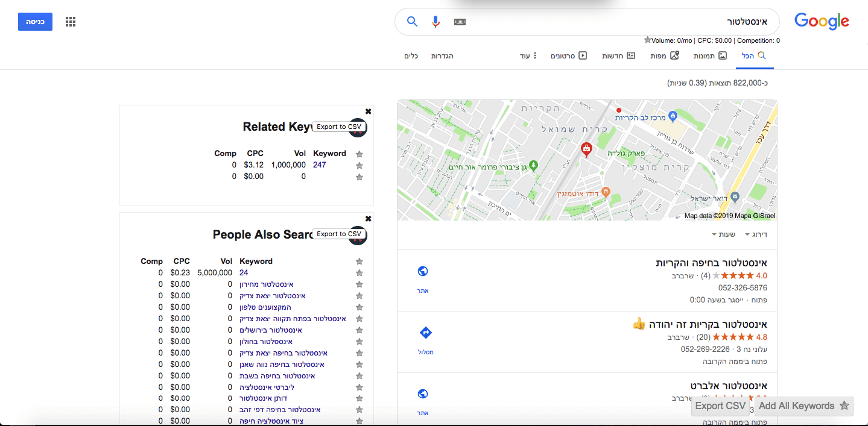
Task: Open הגדרות search settings
Action: point(442,56)
